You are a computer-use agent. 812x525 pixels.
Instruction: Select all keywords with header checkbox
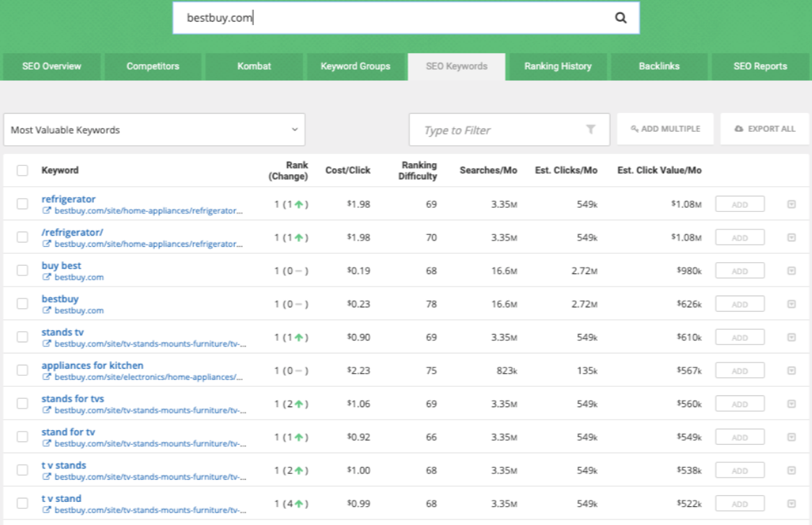22,171
